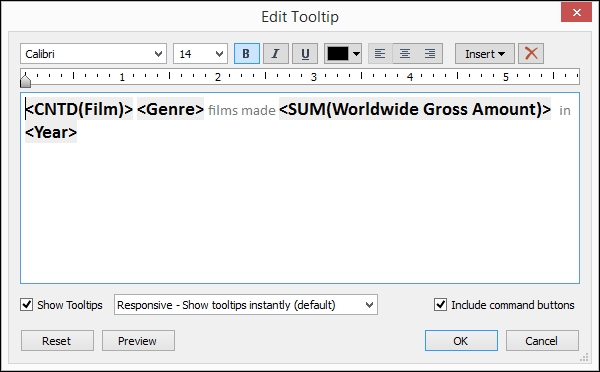Open the Responsive tooltip behavior dropdown
The height and width of the screenshot is (372, 600).
coord(246,305)
